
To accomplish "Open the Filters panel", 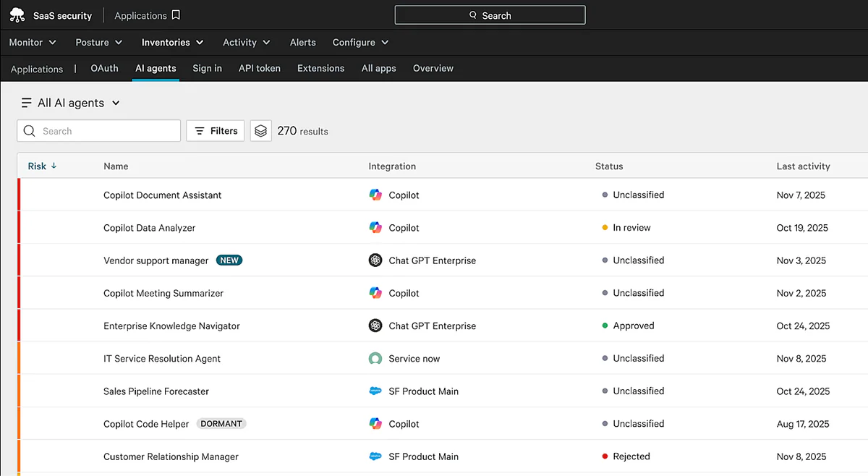I will point(215,131).
